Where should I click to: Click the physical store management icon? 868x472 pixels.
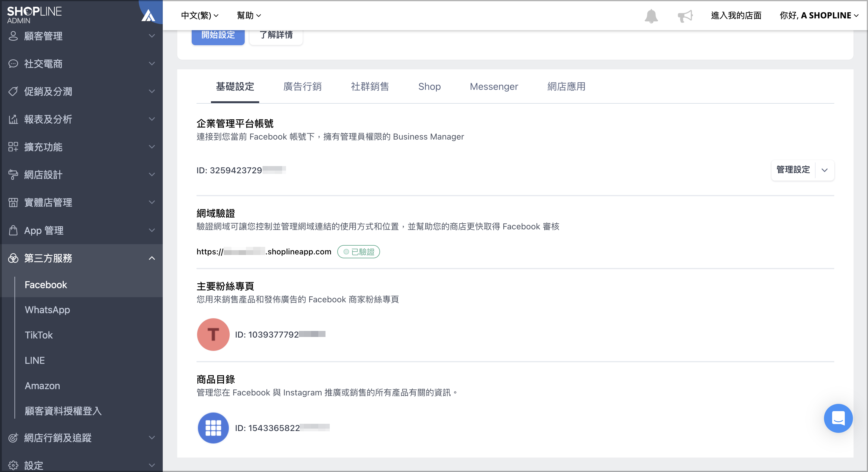13,202
